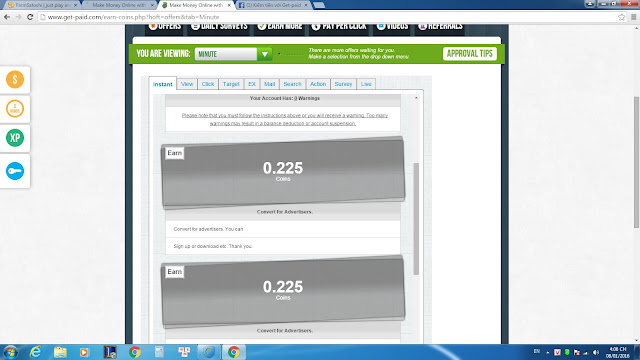Open the red tiles taskbar icon
640x360 pixels.
(184, 352)
